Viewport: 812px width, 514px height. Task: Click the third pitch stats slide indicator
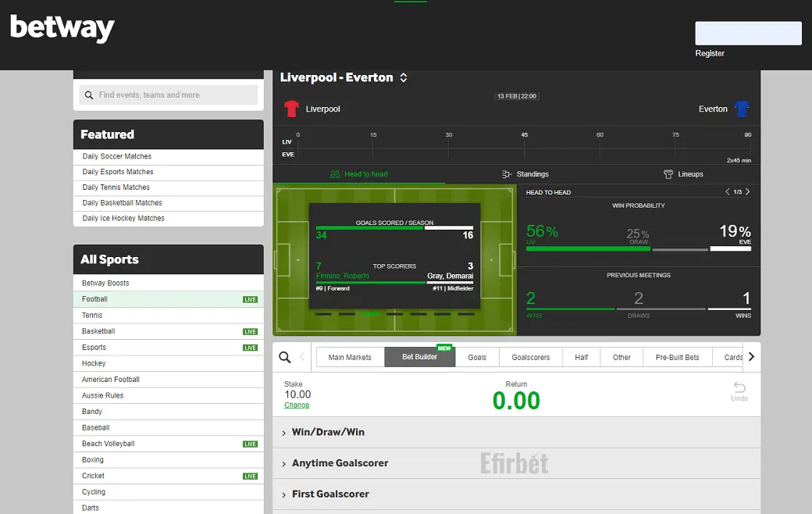coord(371,314)
